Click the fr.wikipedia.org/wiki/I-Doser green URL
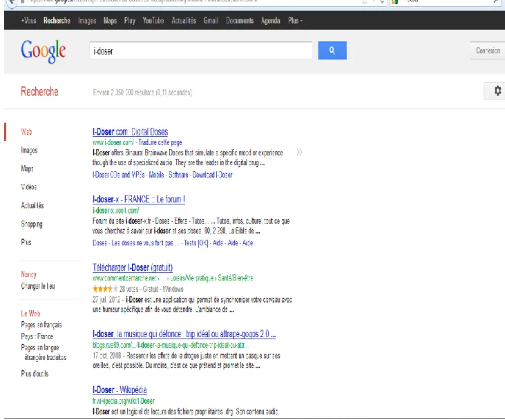The height and width of the screenshot is (420, 505). pyautogui.click(x=124, y=401)
